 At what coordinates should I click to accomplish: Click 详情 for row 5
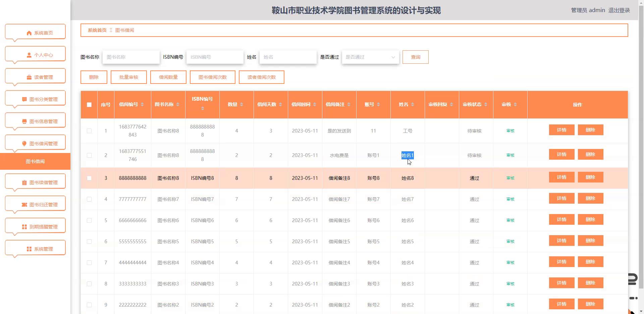pos(562,219)
